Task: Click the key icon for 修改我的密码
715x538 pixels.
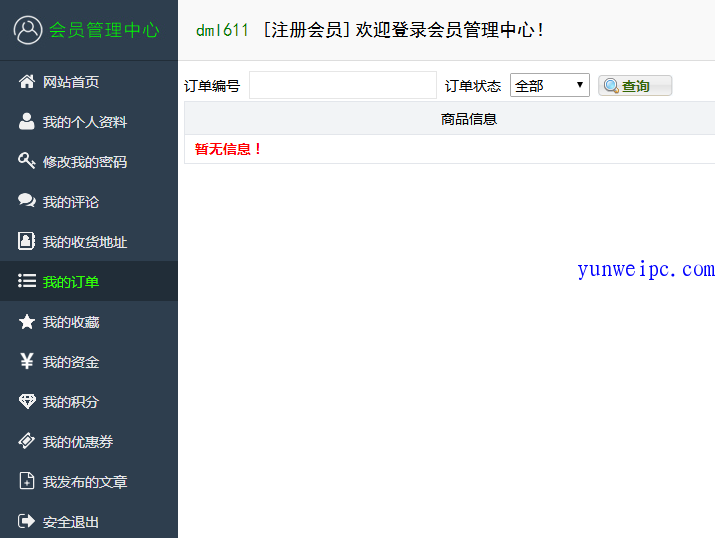Action: click(x=27, y=161)
